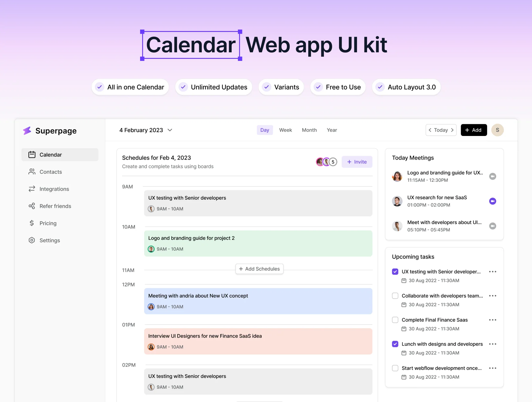
Task: Click calendar icon under Start webflow development task
Action: pos(404,377)
